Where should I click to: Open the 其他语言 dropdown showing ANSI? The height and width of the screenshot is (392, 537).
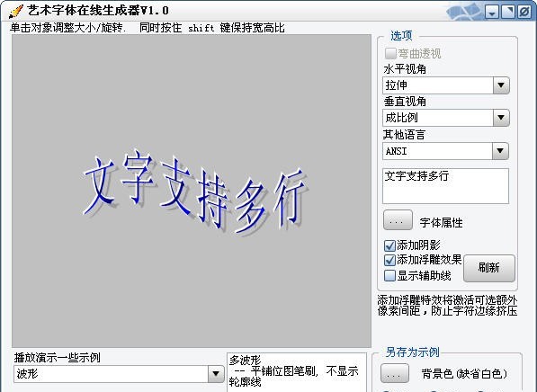(x=445, y=151)
